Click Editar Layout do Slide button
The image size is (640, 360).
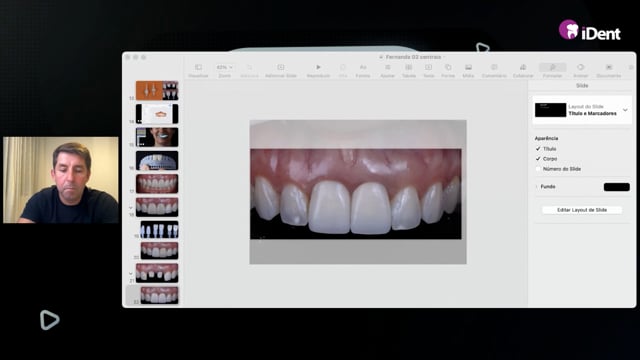(x=582, y=210)
